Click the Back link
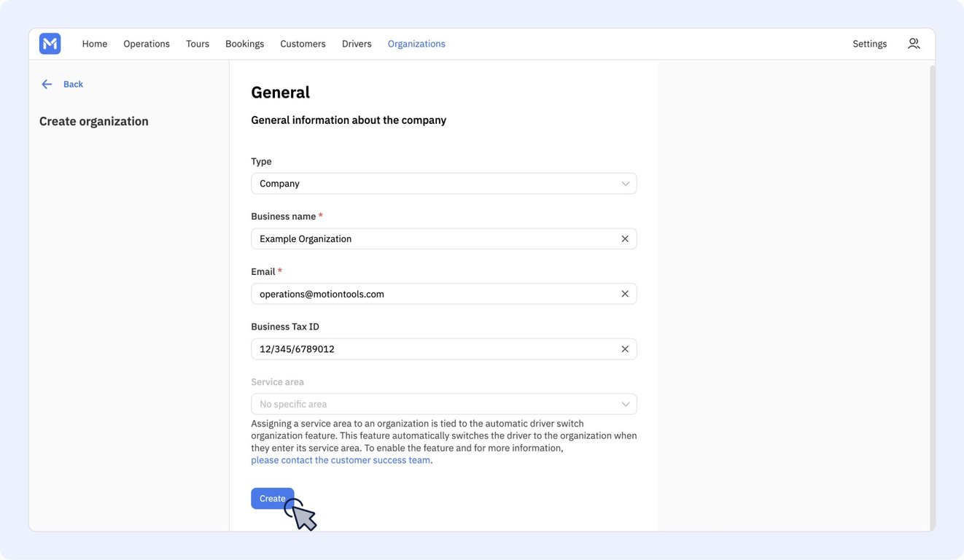 click(x=73, y=85)
